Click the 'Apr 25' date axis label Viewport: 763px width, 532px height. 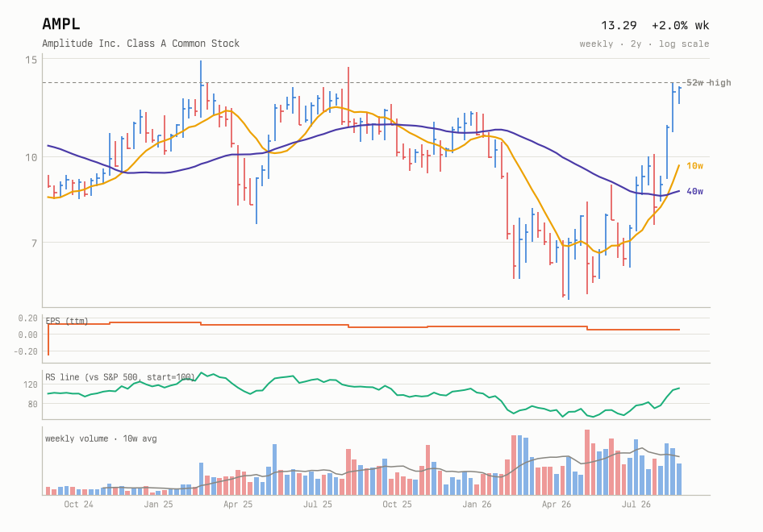[x=238, y=505]
